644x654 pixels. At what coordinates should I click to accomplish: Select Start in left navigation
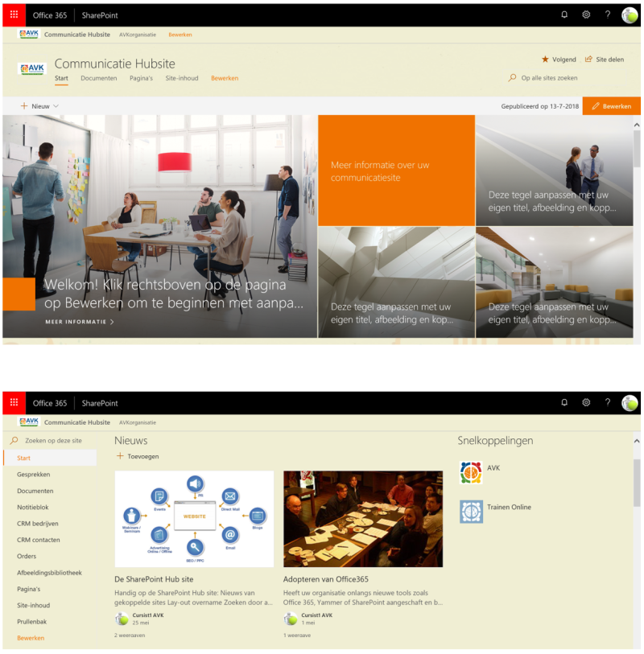coord(50,458)
